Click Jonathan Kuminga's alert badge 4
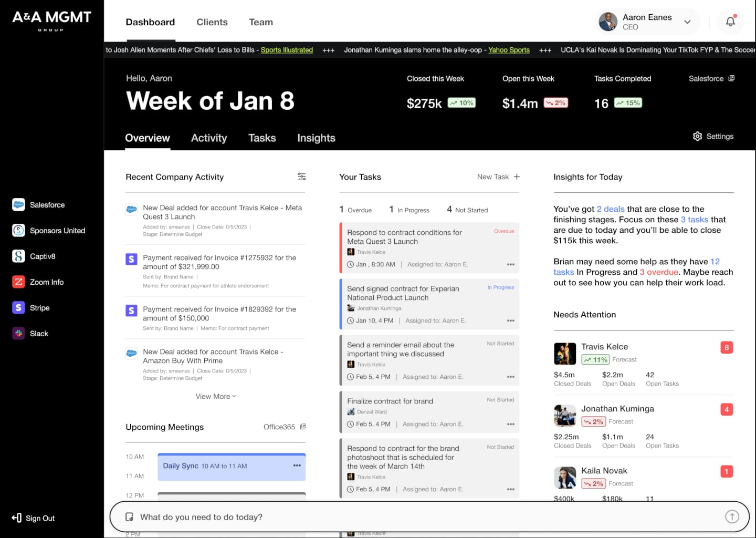Image resolution: width=756 pixels, height=538 pixels. click(x=727, y=409)
